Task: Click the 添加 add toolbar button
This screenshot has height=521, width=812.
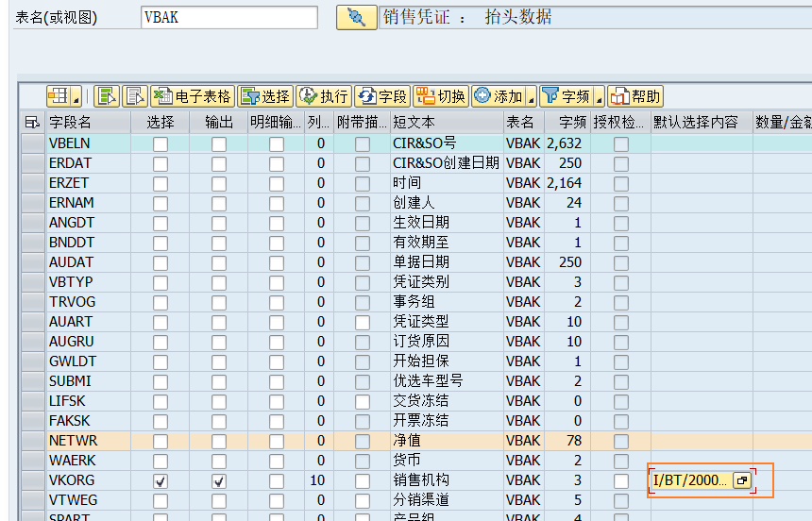Action: click(x=499, y=96)
